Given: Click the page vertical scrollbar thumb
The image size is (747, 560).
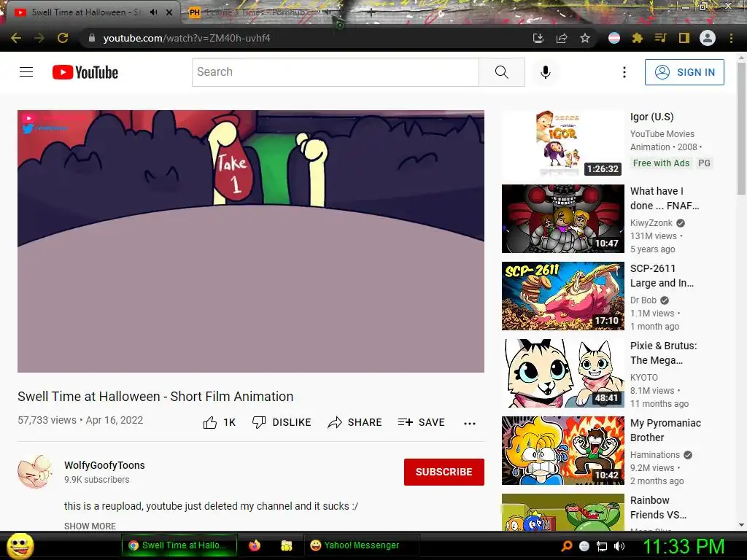Looking at the screenshot, I should (741, 128).
